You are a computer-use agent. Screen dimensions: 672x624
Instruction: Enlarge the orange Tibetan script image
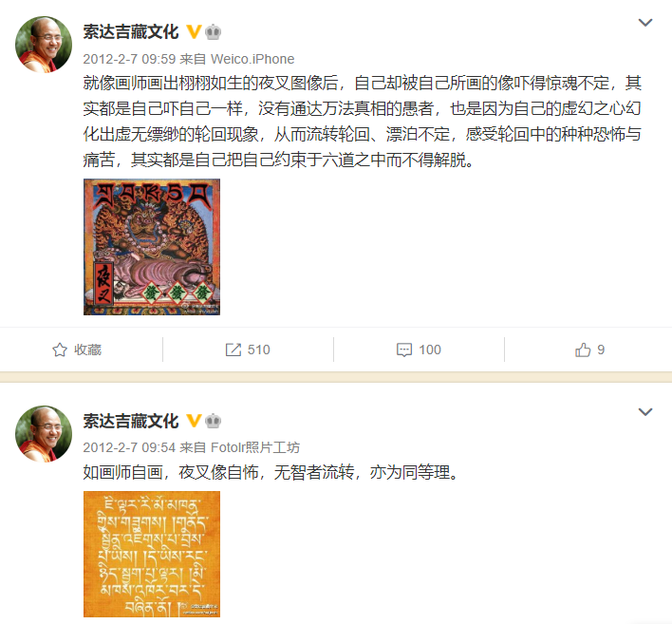[152, 554]
